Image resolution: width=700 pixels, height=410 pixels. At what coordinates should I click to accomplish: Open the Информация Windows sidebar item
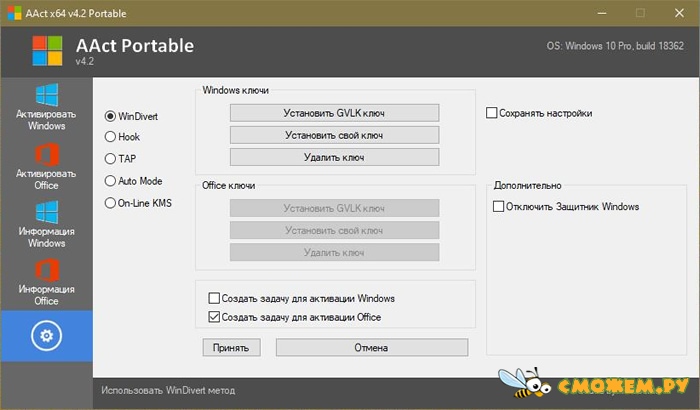point(46,224)
